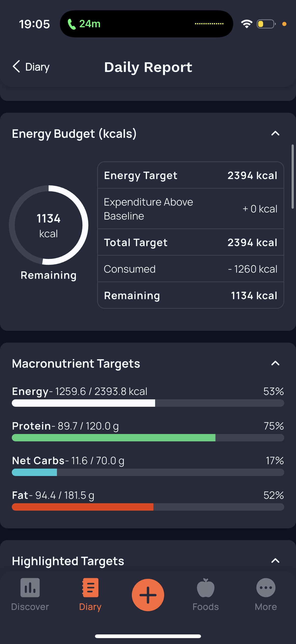Tap the Fat progress bar
Viewport: 296px width, 644px height.
[148, 507]
